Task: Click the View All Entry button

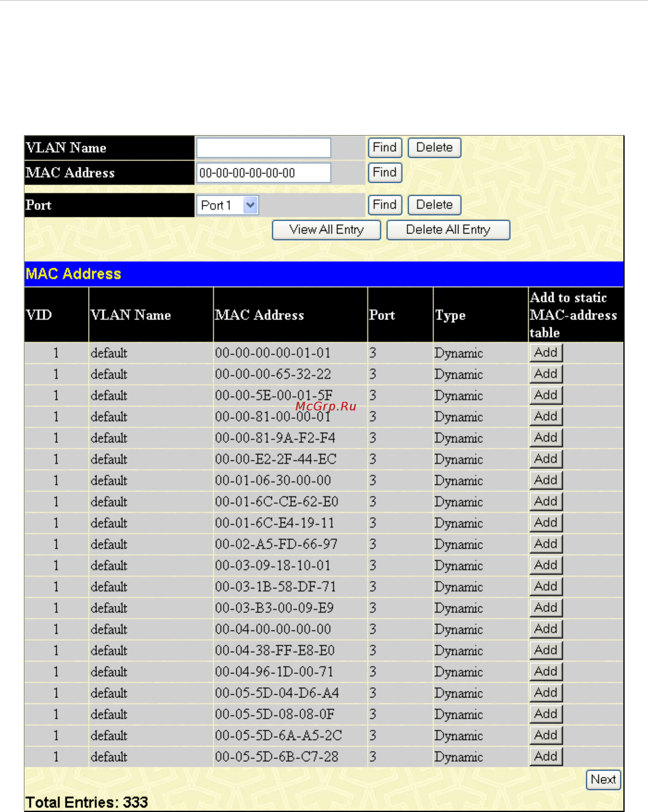Action: 326,230
